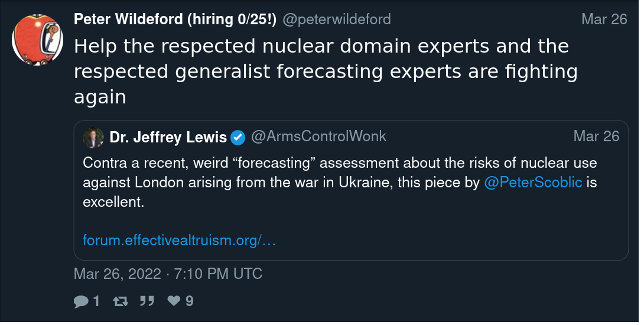644x325 pixels.
Task: Click the reply speech bubble icon
Action: (x=81, y=301)
